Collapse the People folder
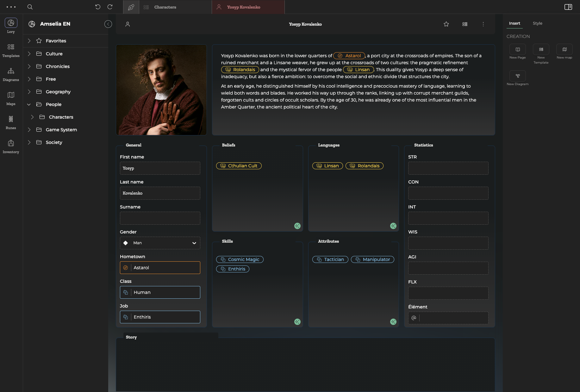 (29, 104)
